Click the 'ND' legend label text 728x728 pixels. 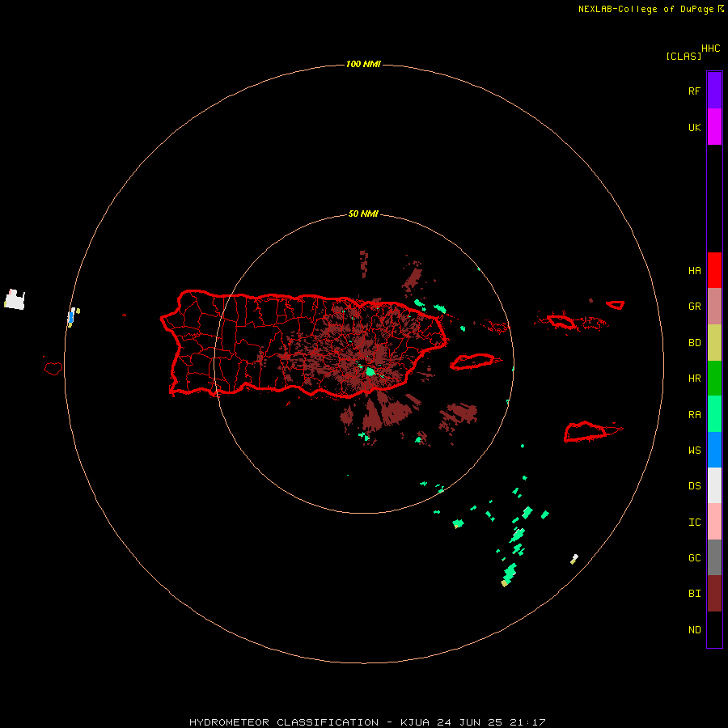(695, 630)
